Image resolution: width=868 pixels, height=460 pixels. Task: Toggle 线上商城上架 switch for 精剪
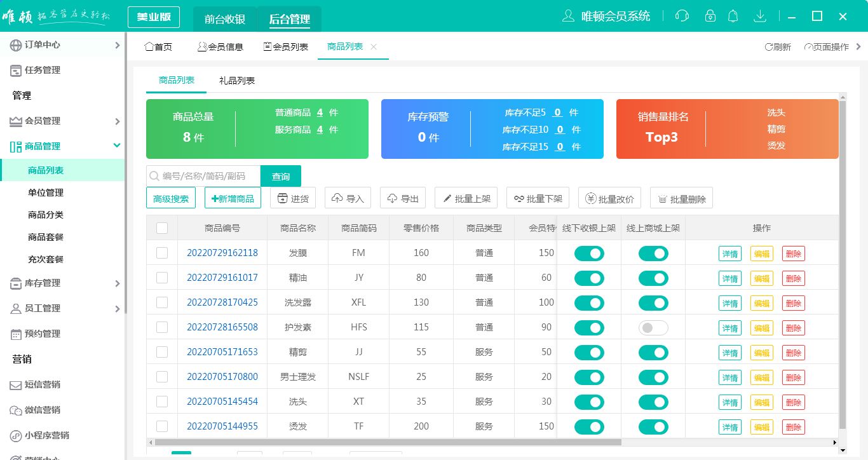653,353
